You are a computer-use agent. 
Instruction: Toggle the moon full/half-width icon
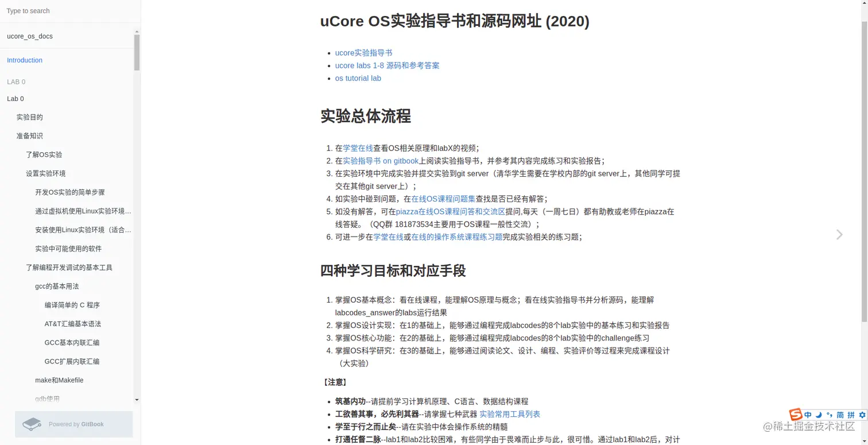click(818, 415)
